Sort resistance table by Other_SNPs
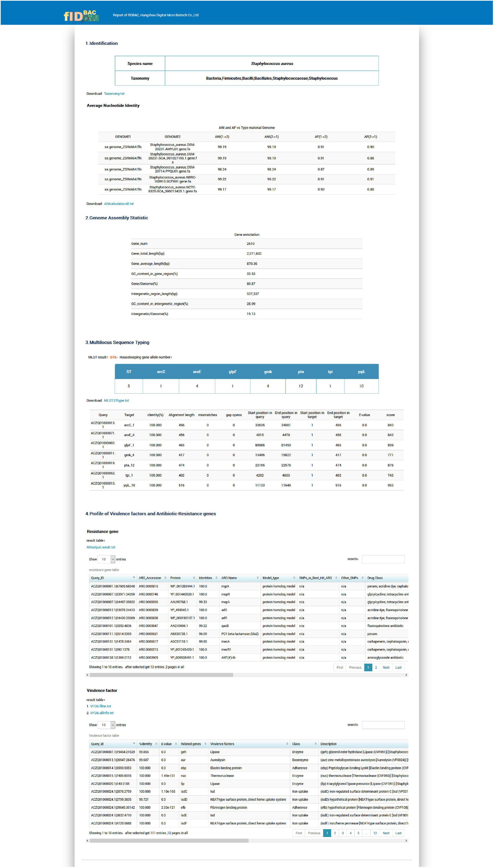Screen dimensions: 494x868 coord(352,578)
